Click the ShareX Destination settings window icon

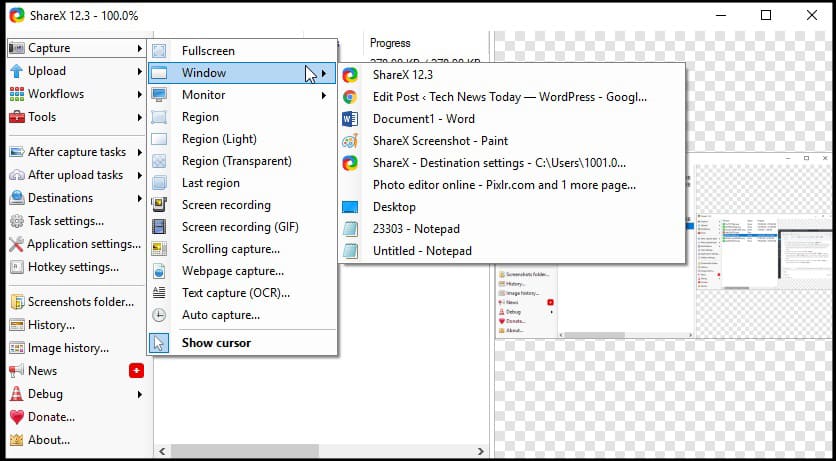(350, 163)
